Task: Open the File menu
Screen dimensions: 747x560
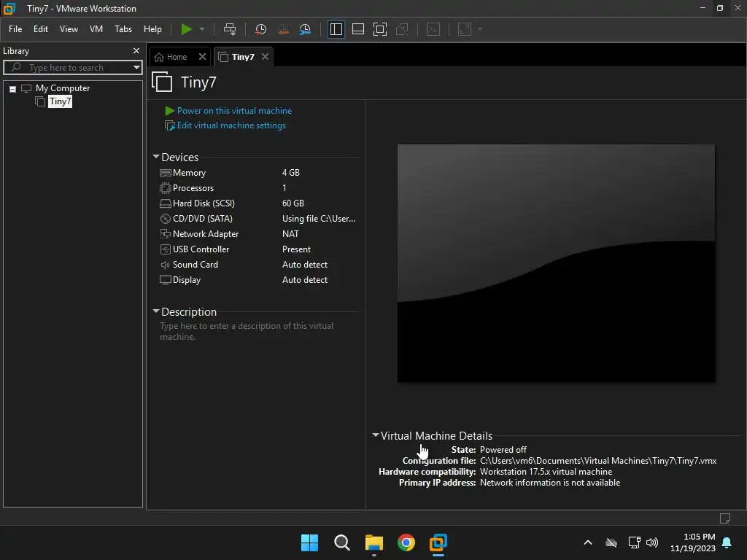Action: [x=15, y=29]
